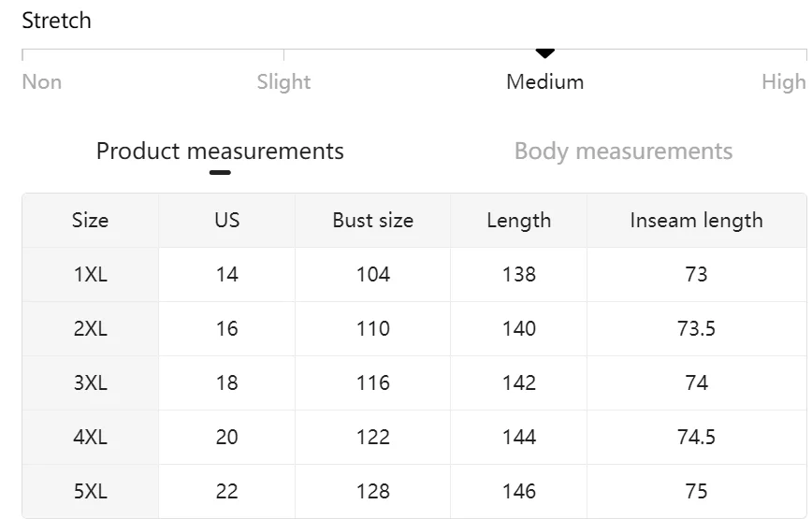Click the Bust size column header
Image resolution: width=812 pixels, height=519 pixels.
pyautogui.click(x=372, y=221)
